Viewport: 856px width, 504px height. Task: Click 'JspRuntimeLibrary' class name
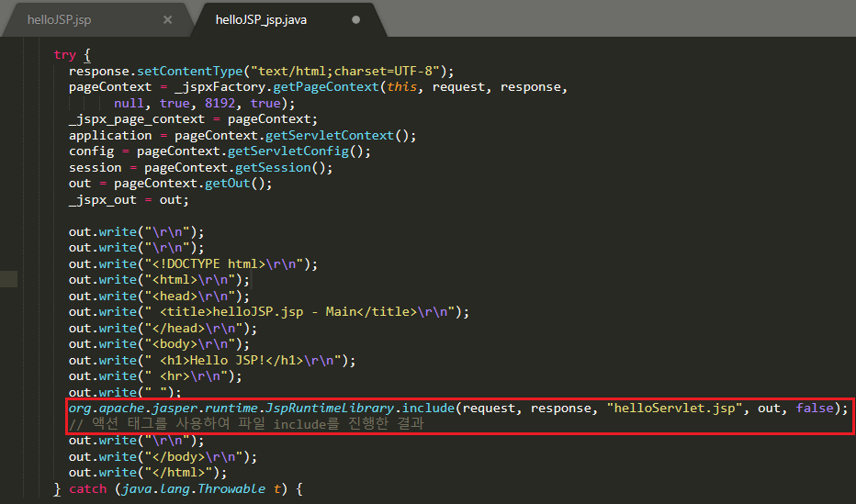point(330,408)
